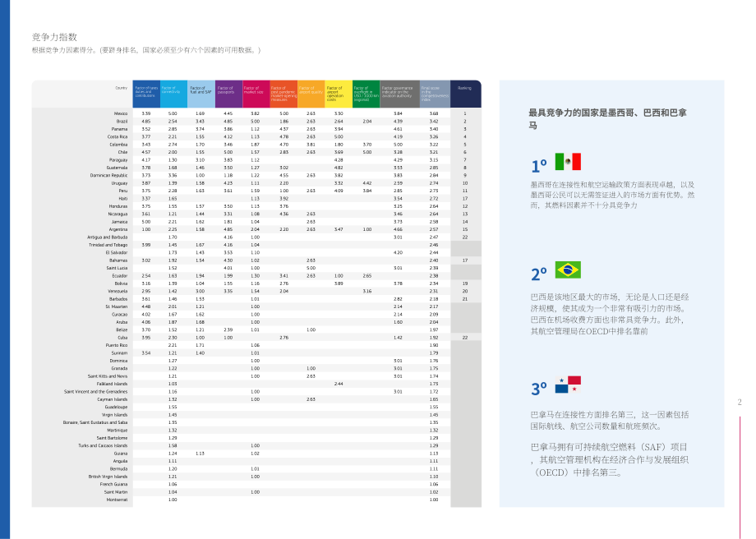Click the 'Factor of airport quality' header
The height and width of the screenshot is (539, 756).
(x=311, y=94)
